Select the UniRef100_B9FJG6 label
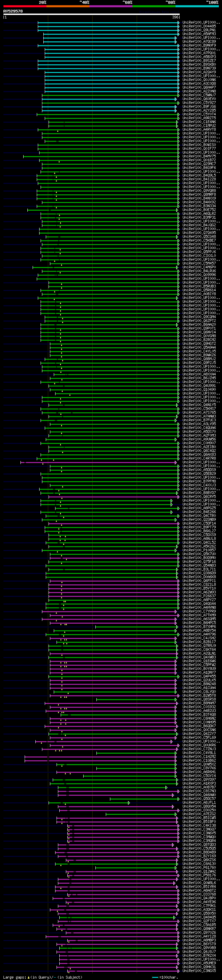This screenshot has height=980, width=222. (199, 106)
